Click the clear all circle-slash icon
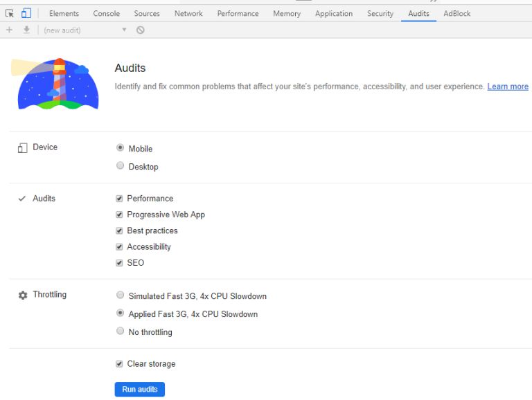The image size is (532, 400). tap(141, 30)
